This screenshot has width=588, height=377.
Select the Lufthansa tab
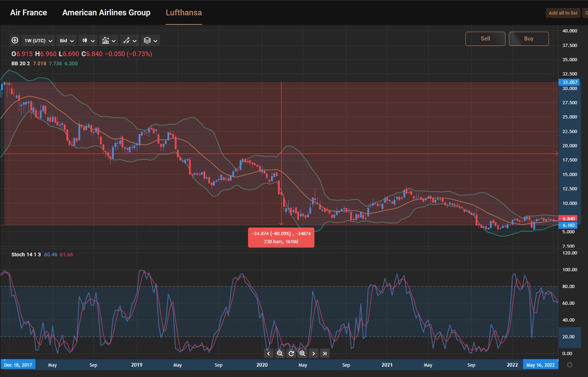click(184, 13)
